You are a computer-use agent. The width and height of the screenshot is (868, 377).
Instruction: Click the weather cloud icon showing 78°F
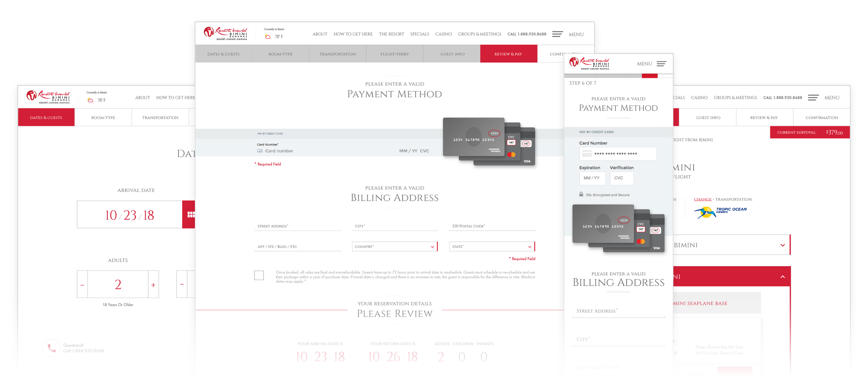(x=268, y=36)
